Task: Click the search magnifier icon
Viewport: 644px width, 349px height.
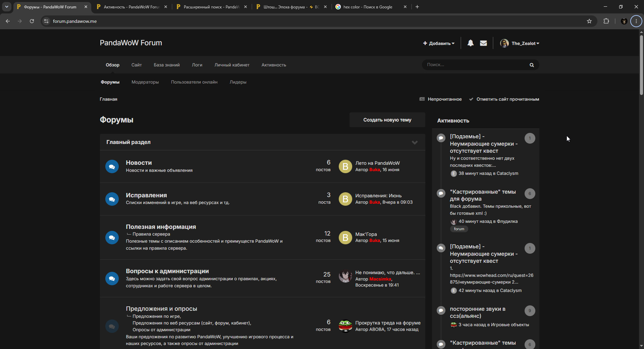Action: (x=532, y=65)
